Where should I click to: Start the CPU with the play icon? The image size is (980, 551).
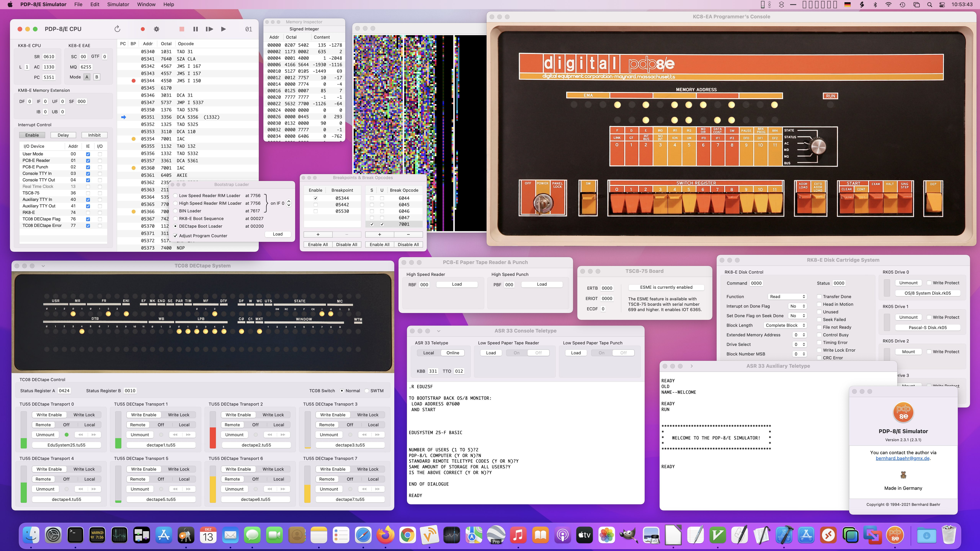point(223,29)
